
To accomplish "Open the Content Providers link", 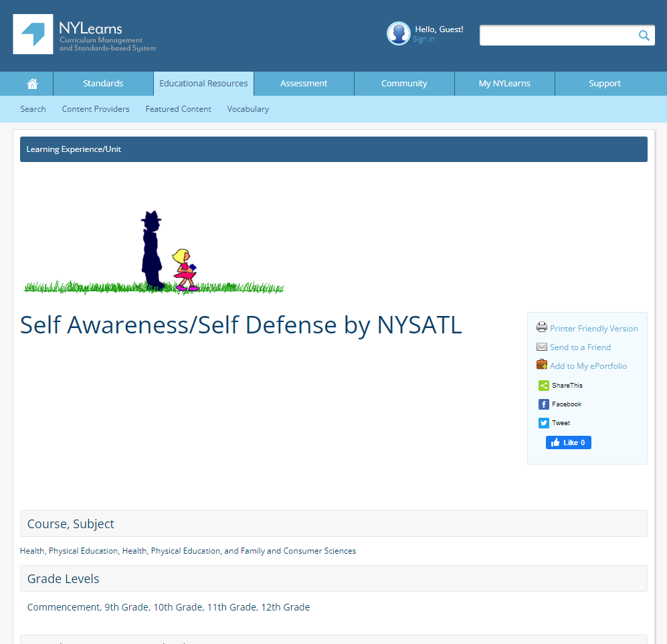I will [95, 108].
